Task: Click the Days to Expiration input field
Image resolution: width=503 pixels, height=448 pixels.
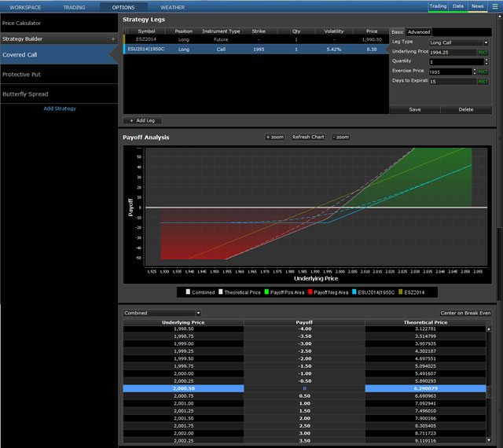Action: click(x=453, y=82)
